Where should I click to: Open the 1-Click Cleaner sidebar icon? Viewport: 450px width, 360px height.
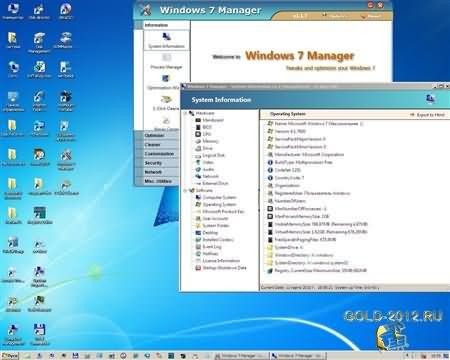tap(166, 103)
